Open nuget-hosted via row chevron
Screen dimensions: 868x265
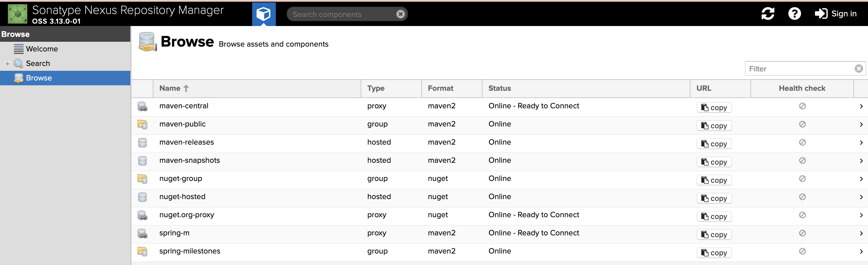[861, 197]
